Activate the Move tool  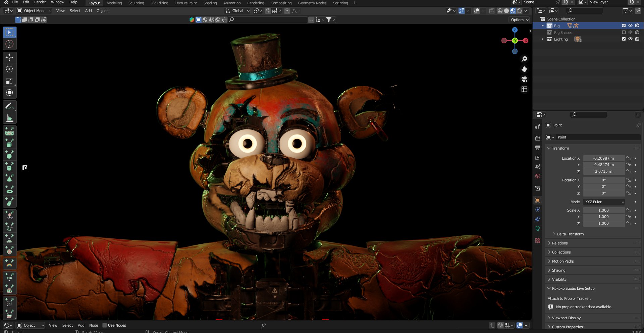pos(9,57)
